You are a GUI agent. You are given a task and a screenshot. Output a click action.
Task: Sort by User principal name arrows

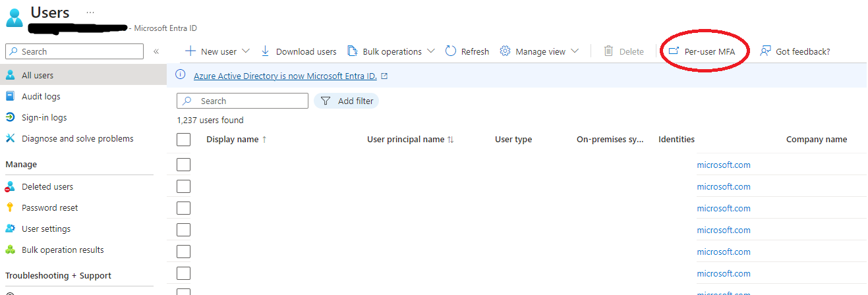(x=450, y=140)
